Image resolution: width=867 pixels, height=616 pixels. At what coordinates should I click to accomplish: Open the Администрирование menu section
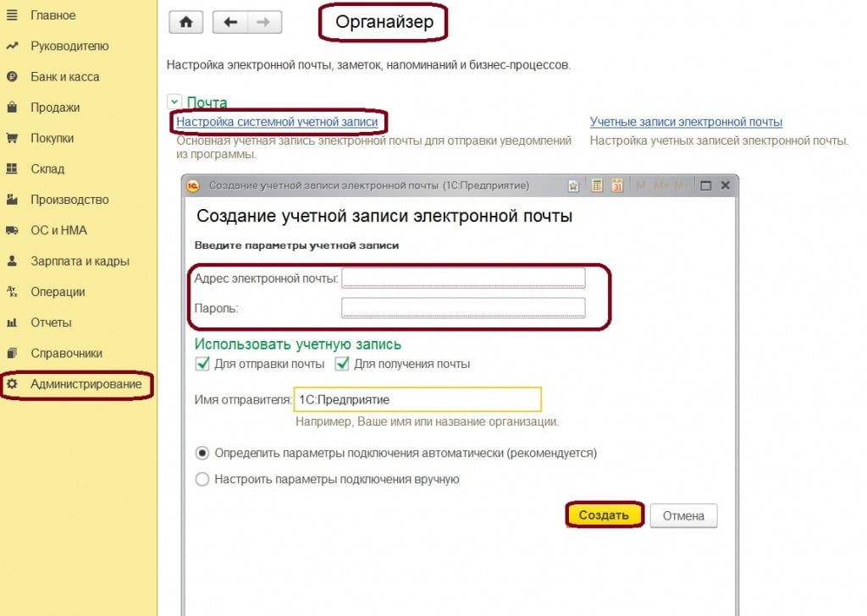pos(86,384)
